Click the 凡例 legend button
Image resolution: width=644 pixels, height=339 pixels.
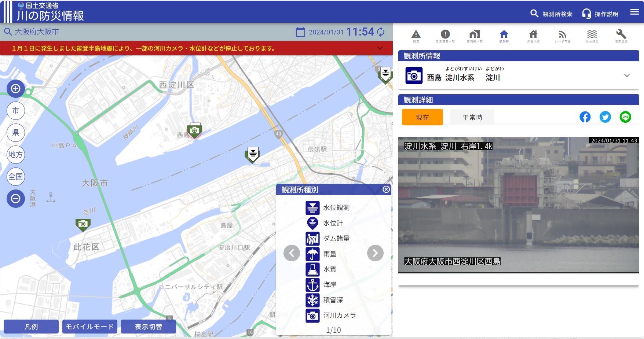[31, 327]
